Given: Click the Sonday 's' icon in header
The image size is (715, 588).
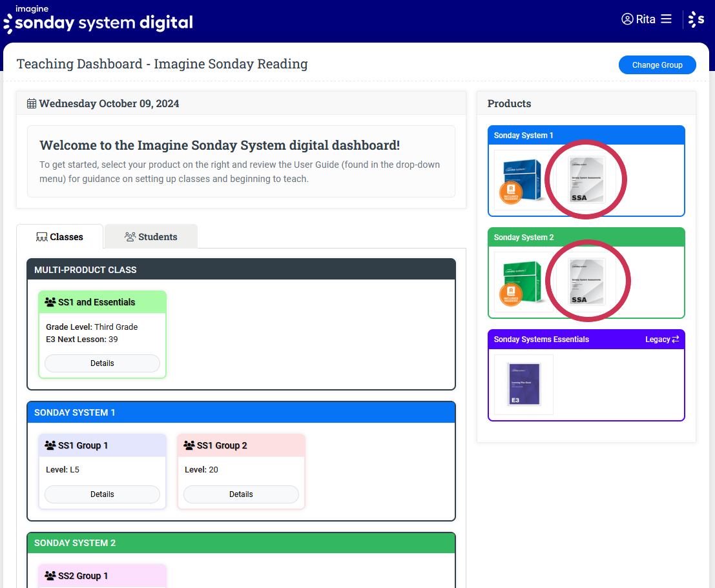Looking at the screenshot, I should click(x=697, y=20).
